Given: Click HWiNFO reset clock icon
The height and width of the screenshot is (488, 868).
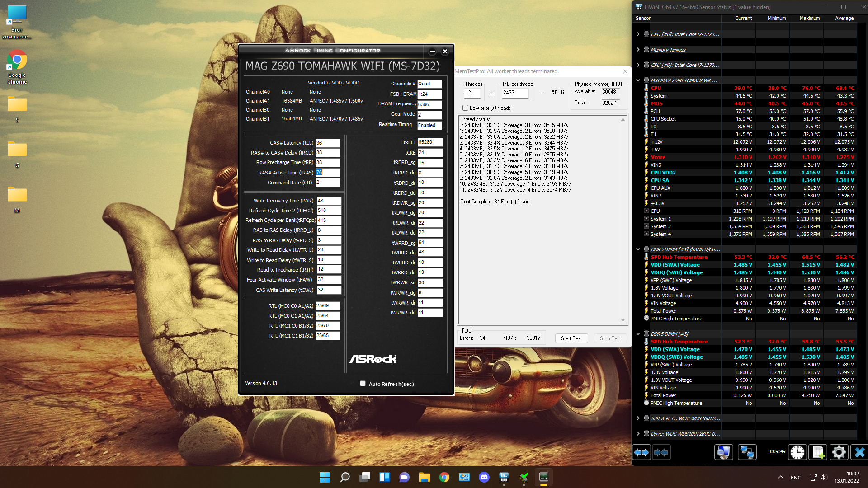Looking at the screenshot, I should 797,452.
